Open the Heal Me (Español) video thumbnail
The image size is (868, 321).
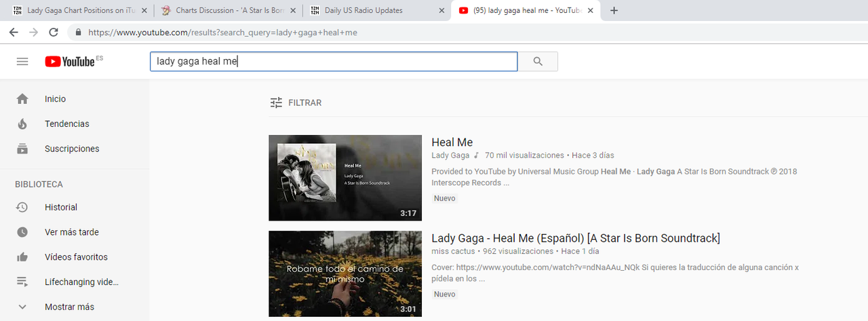tap(345, 274)
